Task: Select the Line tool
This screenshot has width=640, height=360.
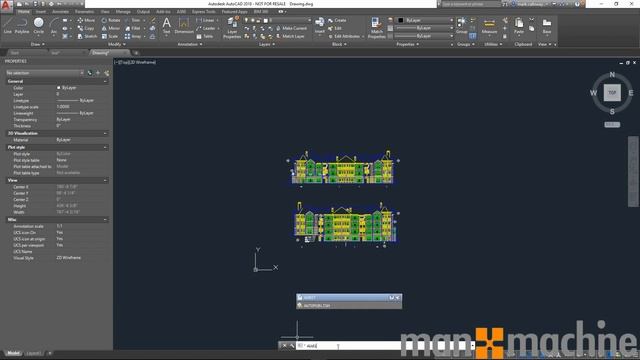Action: pos(8,25)
